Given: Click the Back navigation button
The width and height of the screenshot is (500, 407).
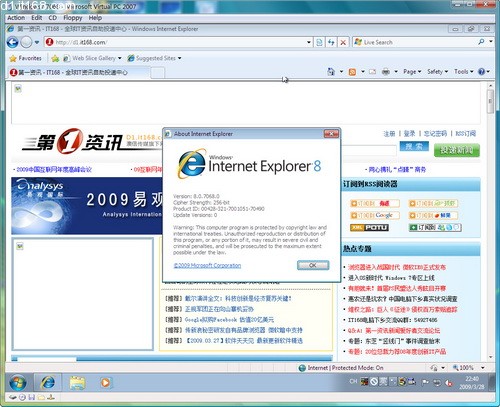Looking at the screenshot, I should (13, 42).
